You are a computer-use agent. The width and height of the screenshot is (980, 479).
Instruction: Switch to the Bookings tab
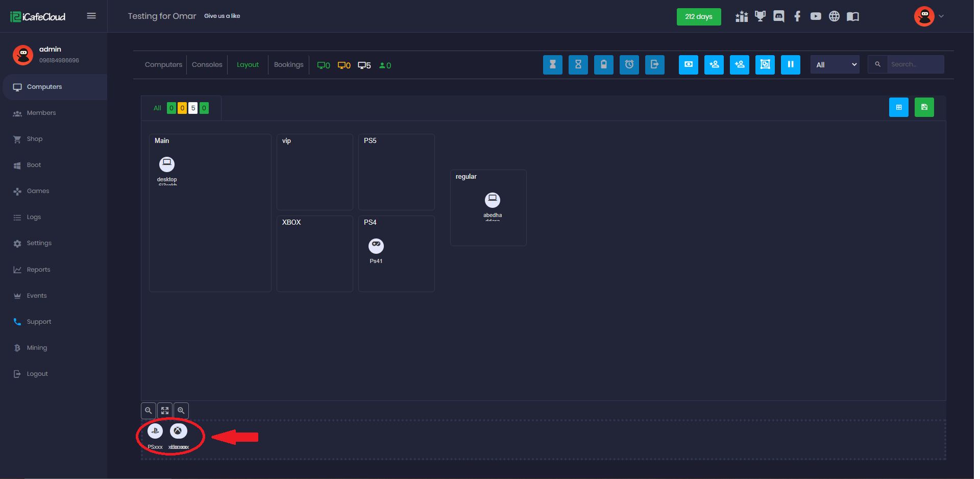pyautogui.click(x=288, y=65)
